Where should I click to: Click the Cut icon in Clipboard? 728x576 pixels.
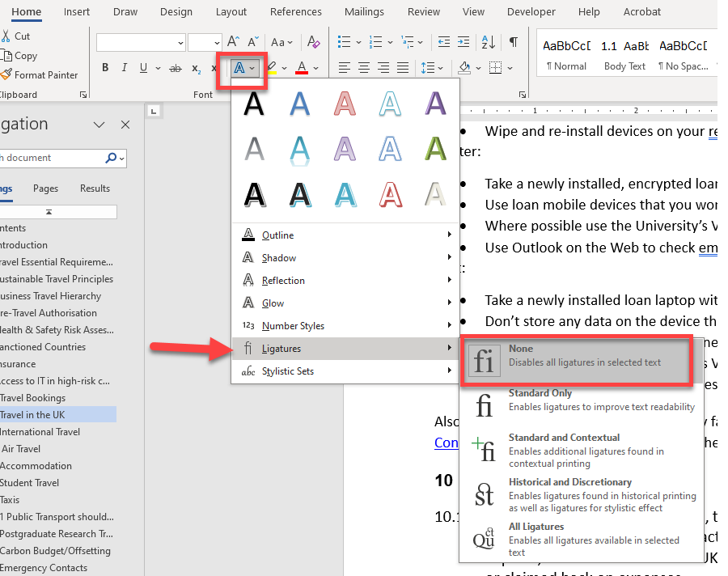(16, 36)
